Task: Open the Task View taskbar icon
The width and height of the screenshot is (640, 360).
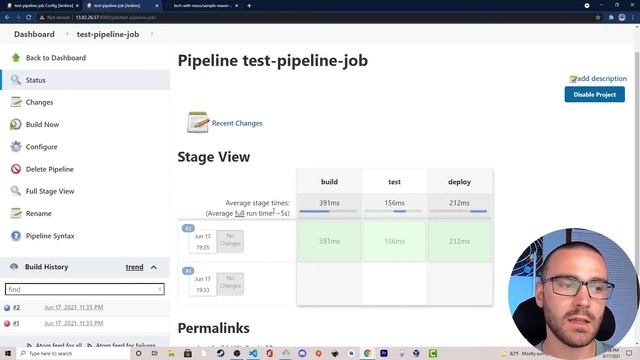Action: tap(154, 353)
